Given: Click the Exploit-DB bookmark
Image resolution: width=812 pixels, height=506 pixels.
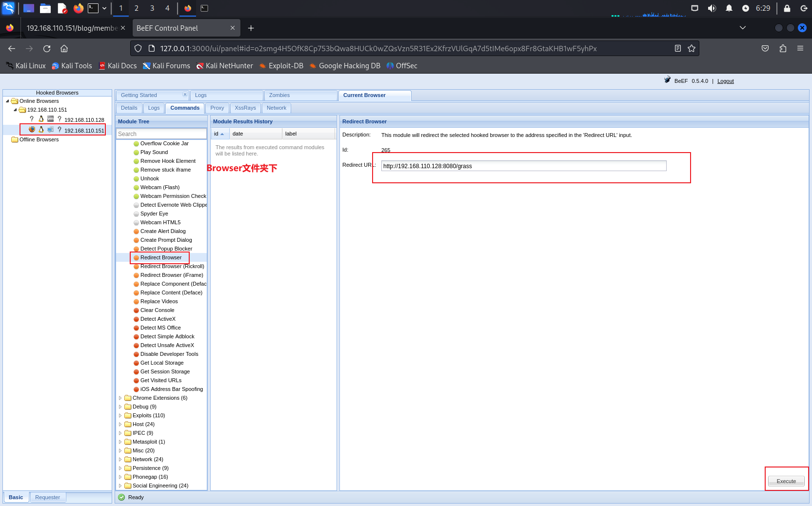Looking at the screenshot, I should (x=281, y=66).
